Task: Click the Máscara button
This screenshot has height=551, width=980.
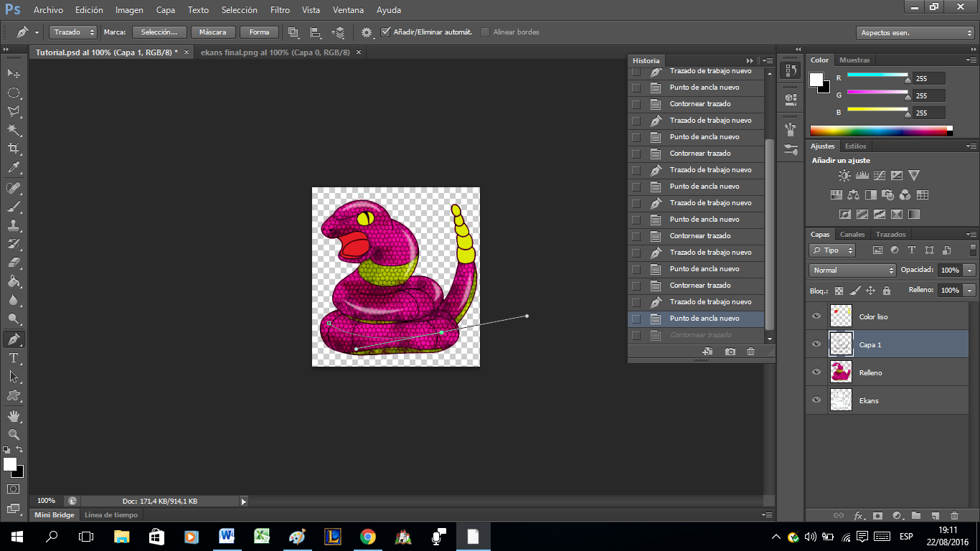Action: [x=213, y=32]
